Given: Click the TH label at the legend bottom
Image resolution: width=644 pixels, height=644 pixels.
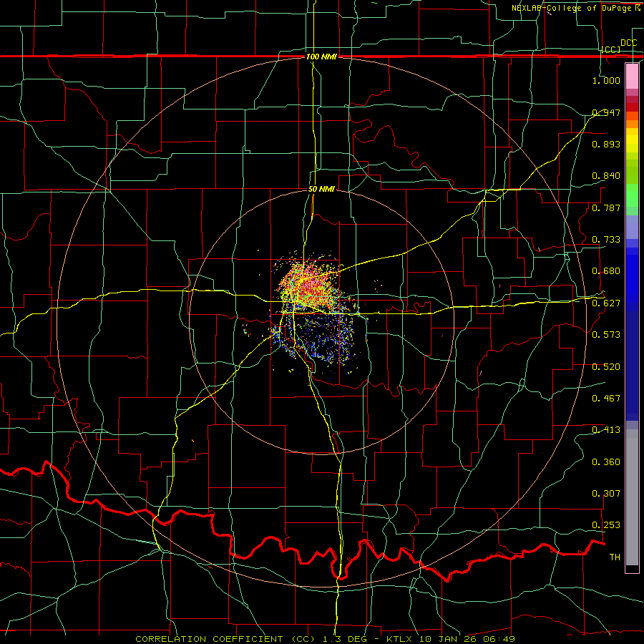Looking at the screenshot, I should click(x=615, y=557).
